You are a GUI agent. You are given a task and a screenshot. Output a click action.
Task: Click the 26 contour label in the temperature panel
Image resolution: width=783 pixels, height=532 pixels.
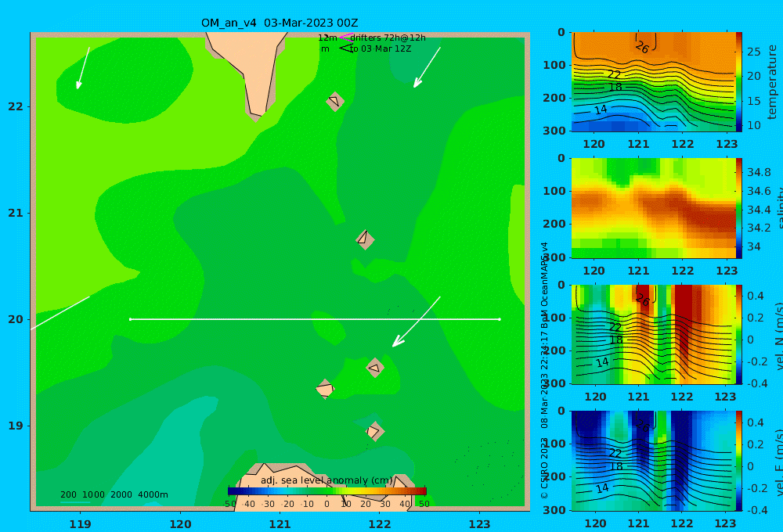click(642, 47)
